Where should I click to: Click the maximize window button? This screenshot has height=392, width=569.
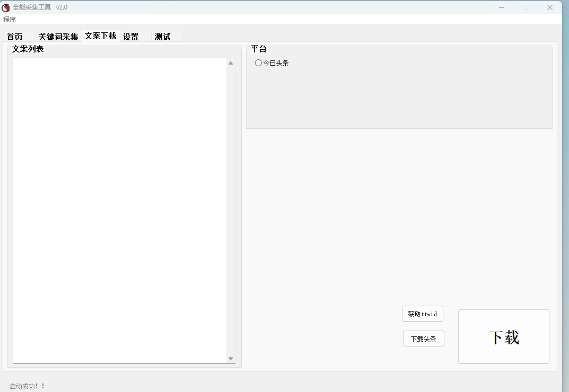click(526, 7)
